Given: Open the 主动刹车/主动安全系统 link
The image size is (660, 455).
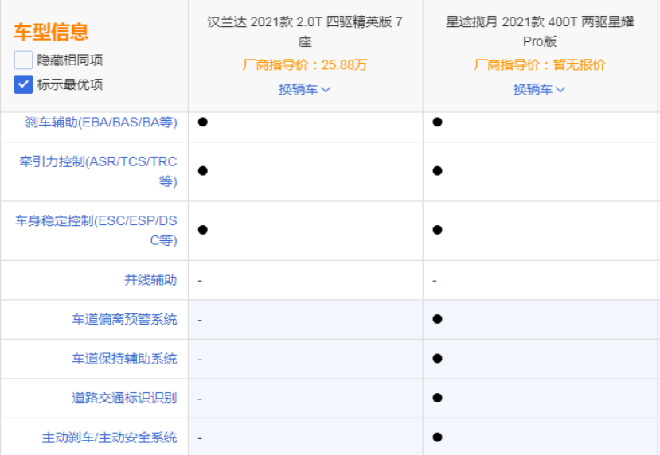Looking at the screenshot, I should pyautogui.click(x=109, y=438).
